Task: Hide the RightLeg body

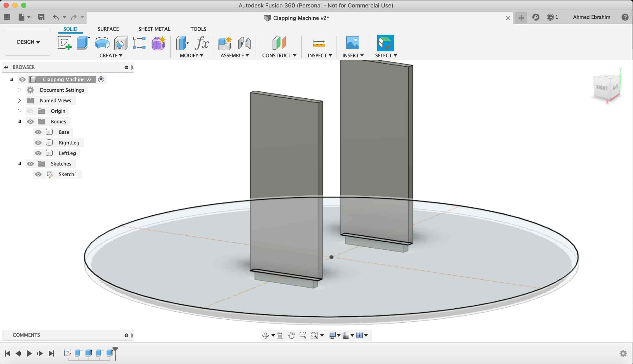Action: coord(38,142)
